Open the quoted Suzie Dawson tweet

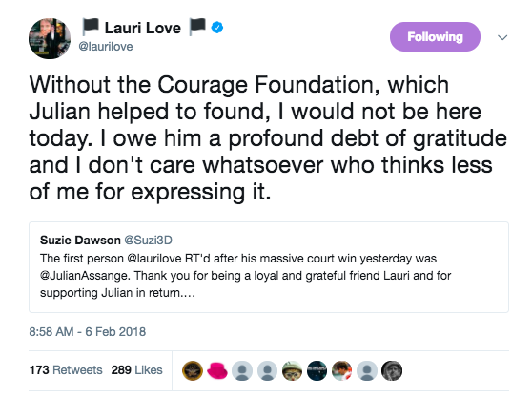(x=269, y=267)
